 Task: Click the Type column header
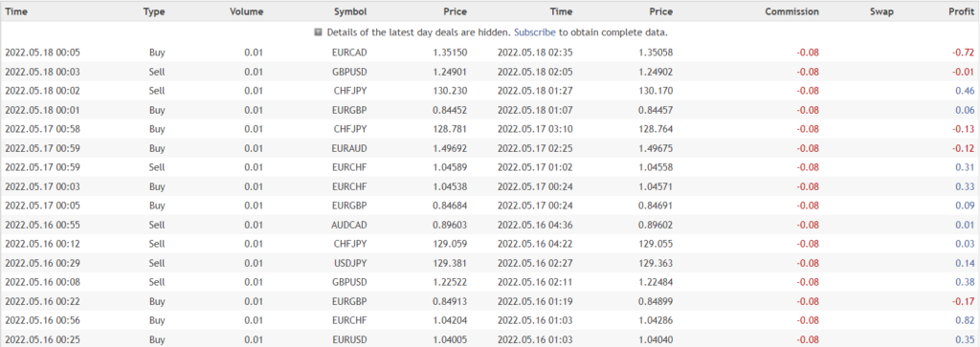(154, 11)
